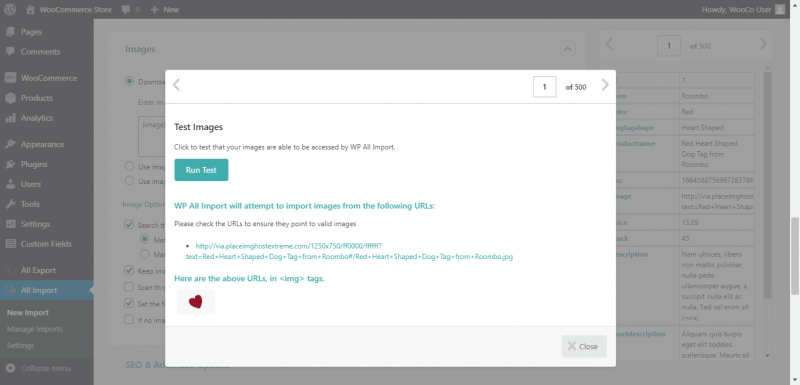The height and width of the screenshot is (385, 800).
Task: Expand description with the [more] link
Action: [x=690, y=318]
